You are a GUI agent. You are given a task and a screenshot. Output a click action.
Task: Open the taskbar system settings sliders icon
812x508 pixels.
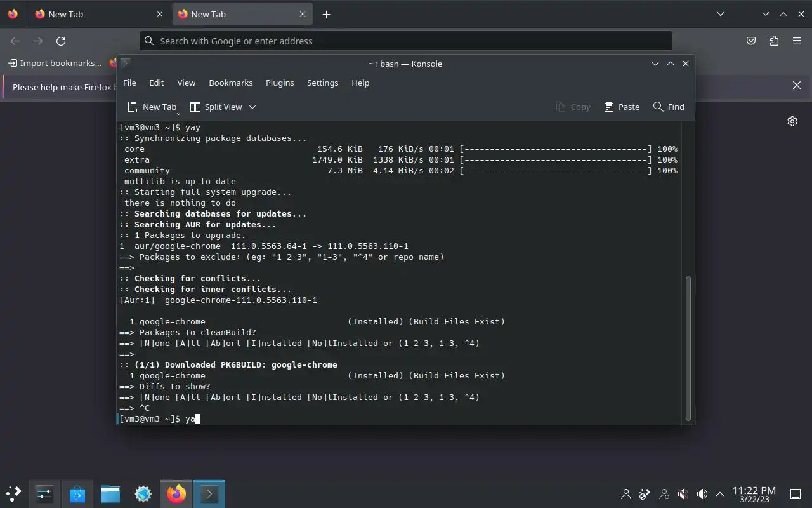(44, 493)
